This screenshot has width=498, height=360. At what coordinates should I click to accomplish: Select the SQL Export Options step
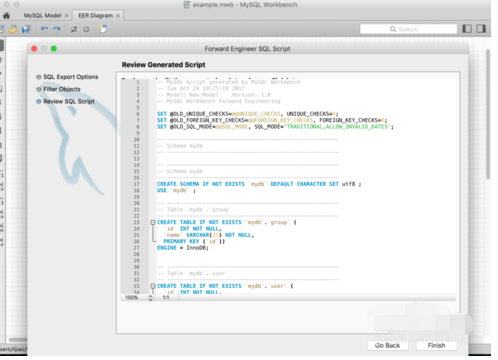pyautogui.click(x=67, y=77)
